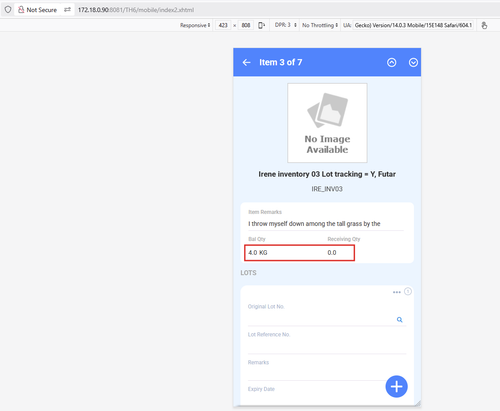The image size is (500, 411).
Task: Click the viewport resize handle corner
Action: click(418, 404)
